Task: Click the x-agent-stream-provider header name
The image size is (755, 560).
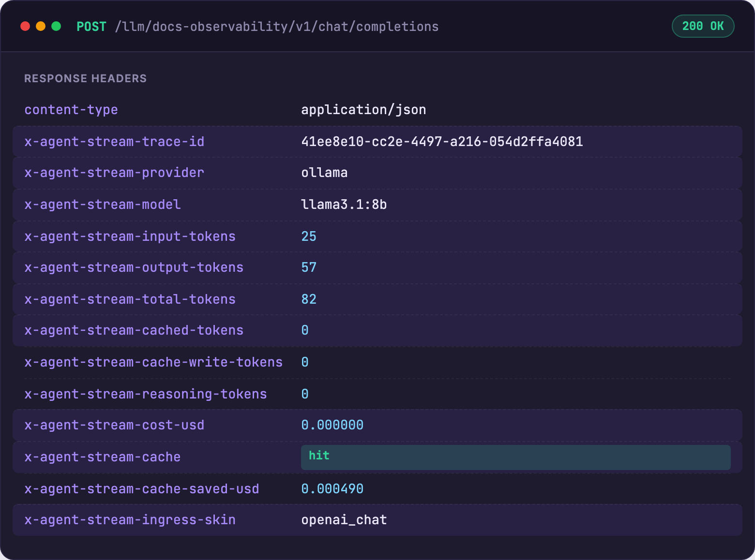Action: tap(114, 173)
